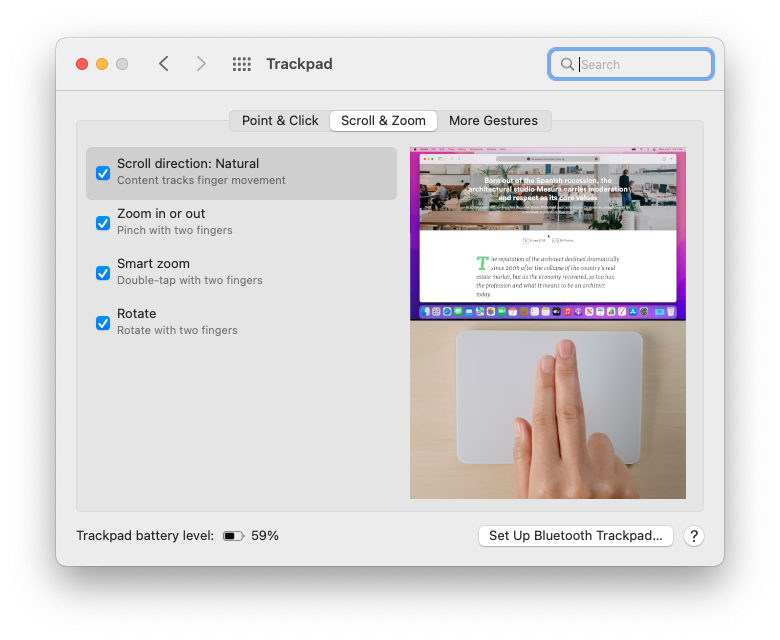Show all preferences via grid icon
780x640 pixels.
pos(242,64)
